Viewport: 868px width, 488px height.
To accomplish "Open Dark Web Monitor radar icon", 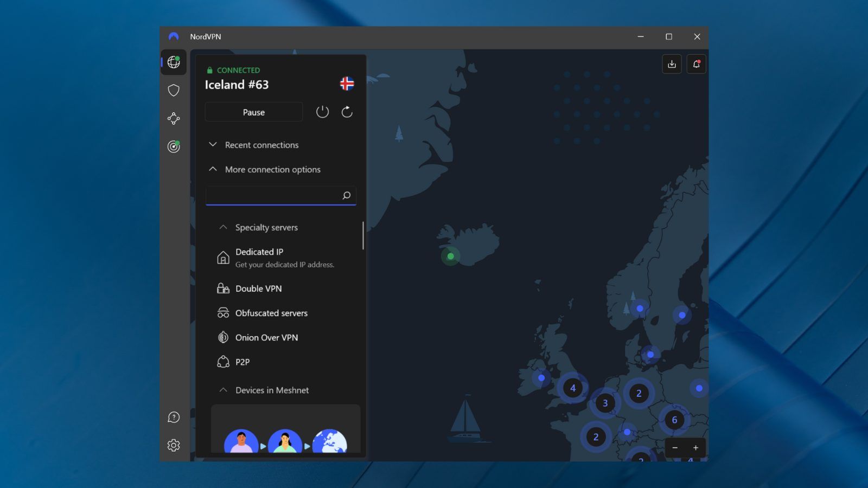I will [x=174, y=146].
